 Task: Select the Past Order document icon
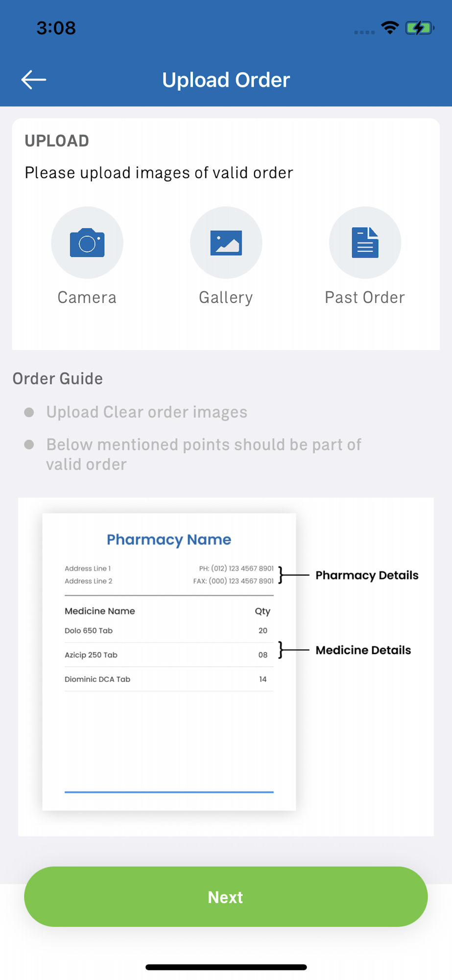pyautogui.click(x=365, y=243)
